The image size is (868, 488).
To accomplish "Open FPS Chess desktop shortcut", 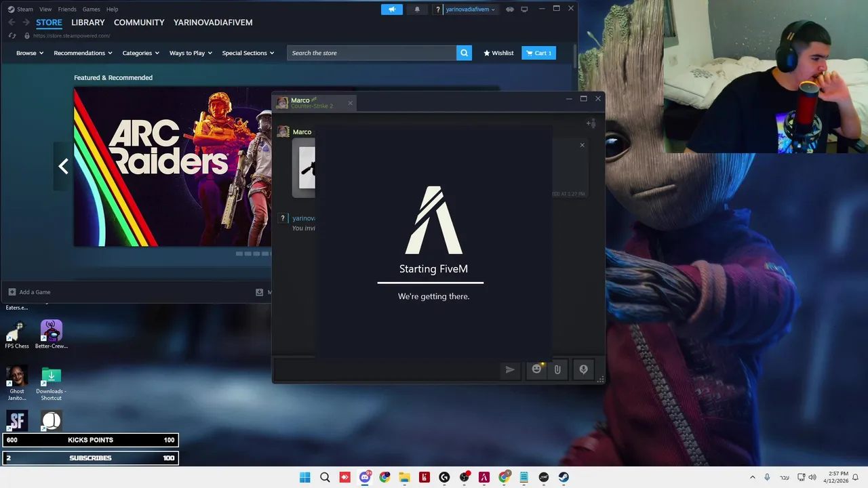I will tap(17, 335).
